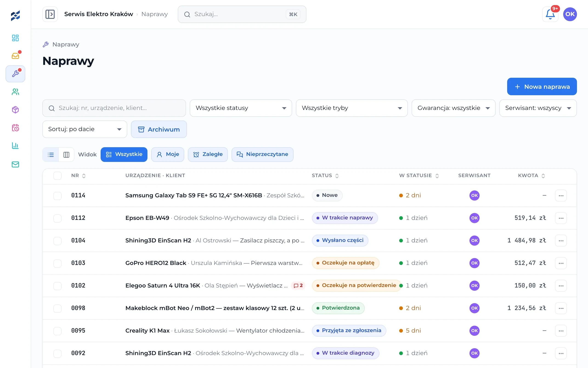Sort table by the NR column
Image resolution: width=588 pixels, height=368 pixels.
pos(78,176)
